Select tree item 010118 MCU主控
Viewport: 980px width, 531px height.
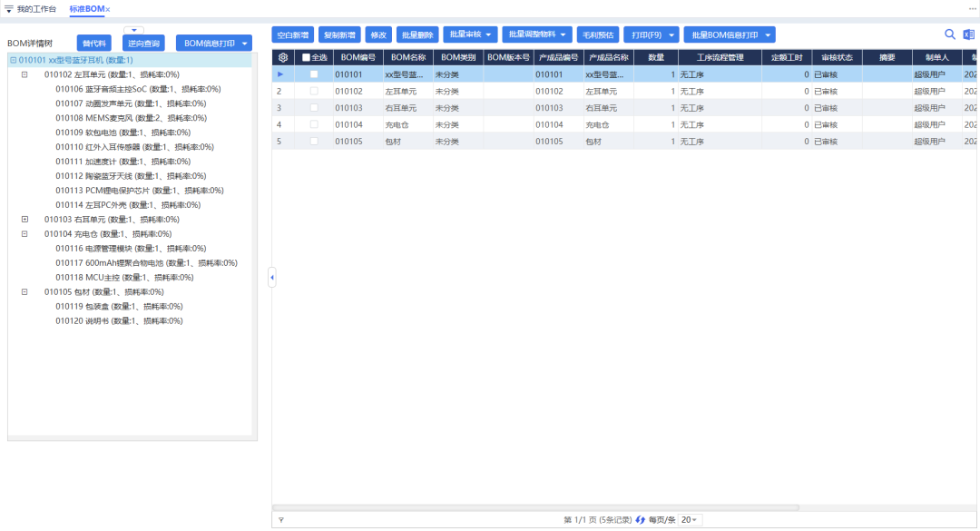point(124,277)
